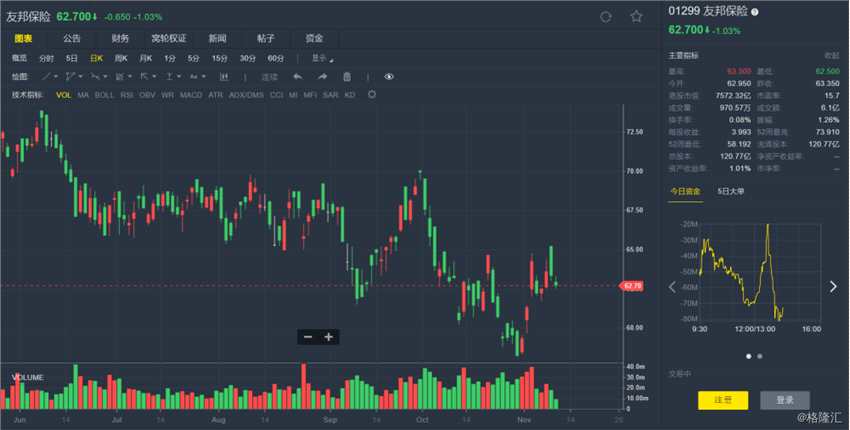
Task: Open the text tool dropdown arrow
Action: tap(203, 77)
